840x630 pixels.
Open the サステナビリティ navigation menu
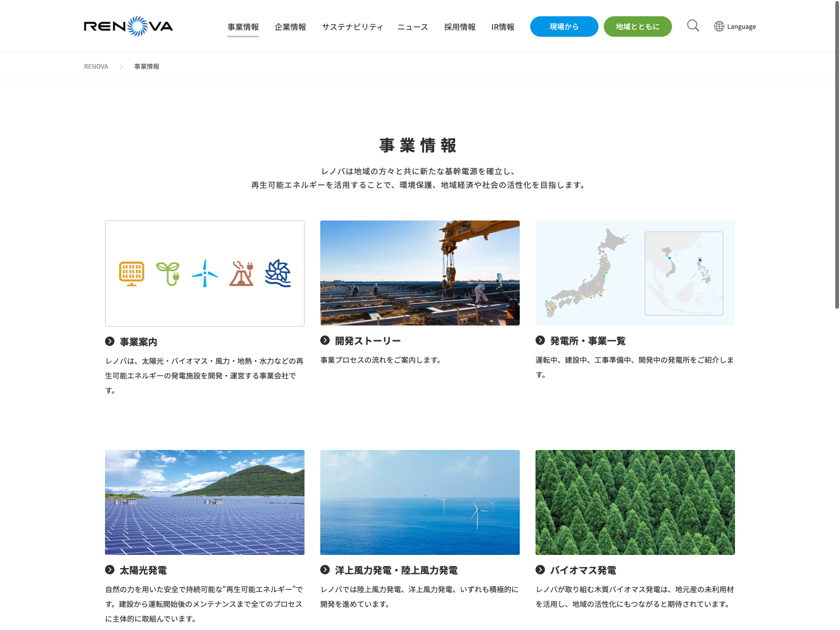[x=352, y=27]
